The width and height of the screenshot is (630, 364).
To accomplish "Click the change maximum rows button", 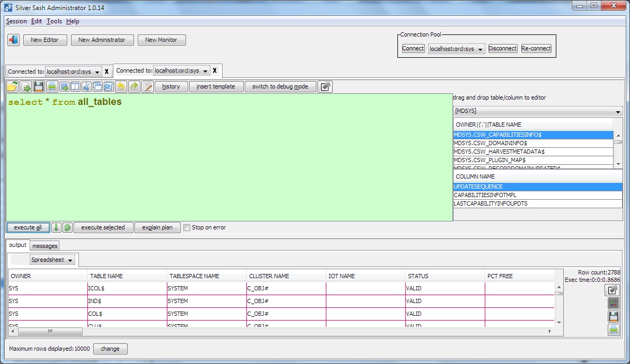I will click(x=110, y=349).
